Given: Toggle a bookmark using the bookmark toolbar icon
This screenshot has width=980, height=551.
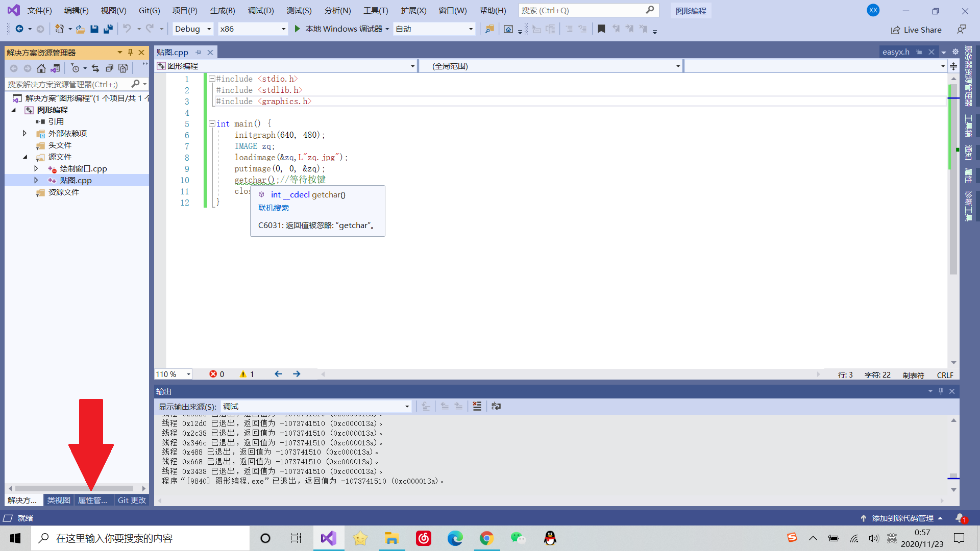Looking at the screenshot, I should [601, 29].
